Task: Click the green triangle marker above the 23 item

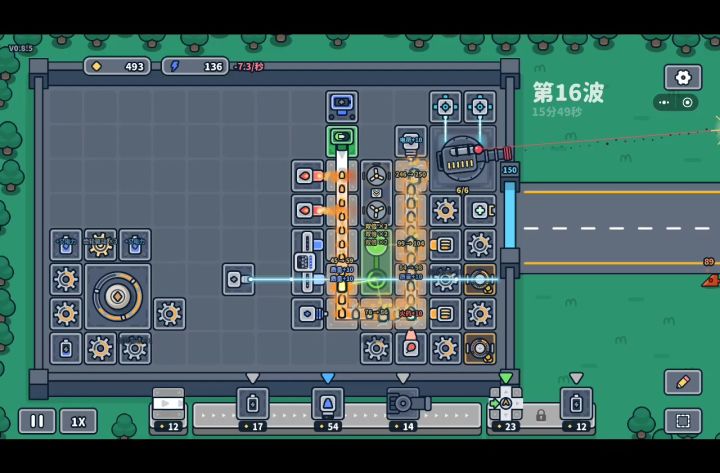Action: [506, 378]
